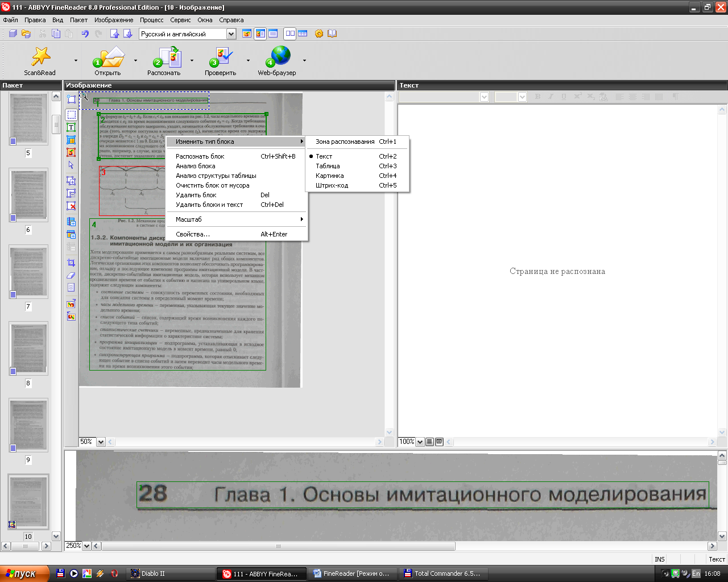The image size is (728, 582).
Task: Expand the Масштаб submenu entry
Action: point(237,219)
